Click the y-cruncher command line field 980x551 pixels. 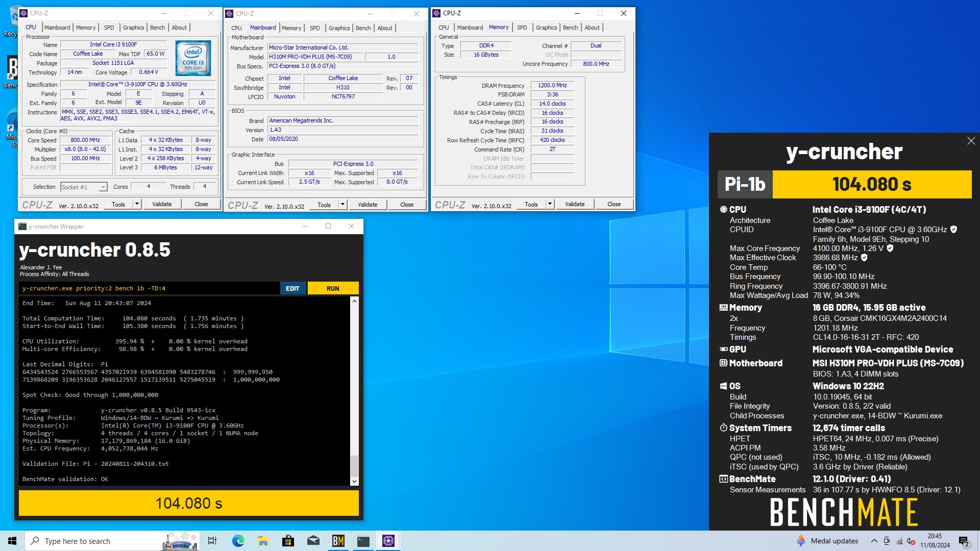(149, 288)
